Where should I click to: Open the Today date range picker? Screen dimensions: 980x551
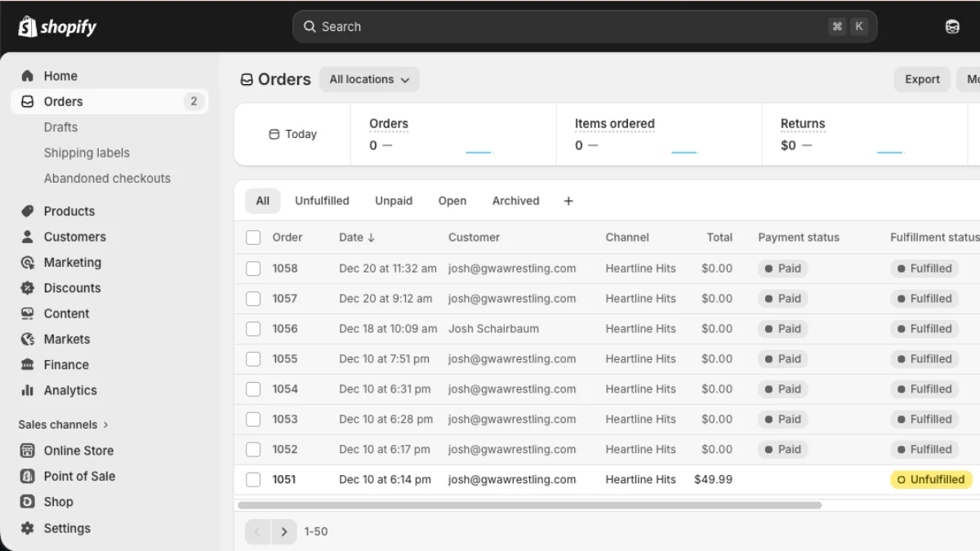pos(292,135)
